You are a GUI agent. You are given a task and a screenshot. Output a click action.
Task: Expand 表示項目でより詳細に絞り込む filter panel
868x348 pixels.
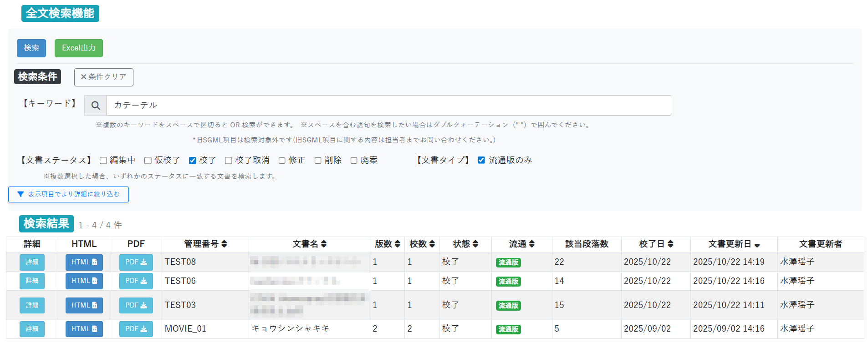coord(68,194)
